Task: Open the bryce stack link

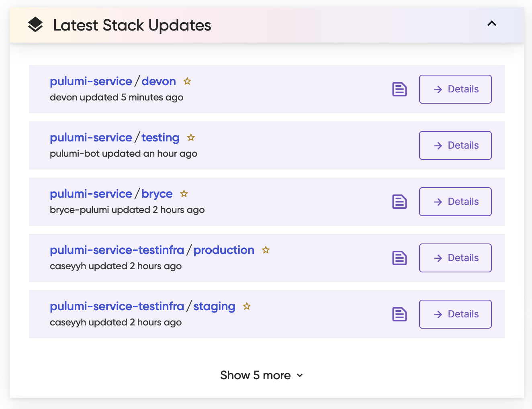Action: click(157, 194)
